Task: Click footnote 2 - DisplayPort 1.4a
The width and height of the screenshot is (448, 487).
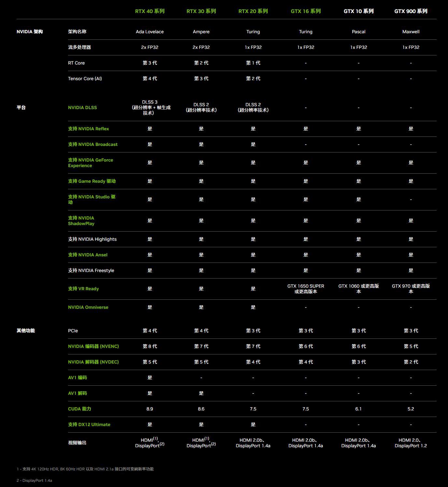Action: [35, 480]
